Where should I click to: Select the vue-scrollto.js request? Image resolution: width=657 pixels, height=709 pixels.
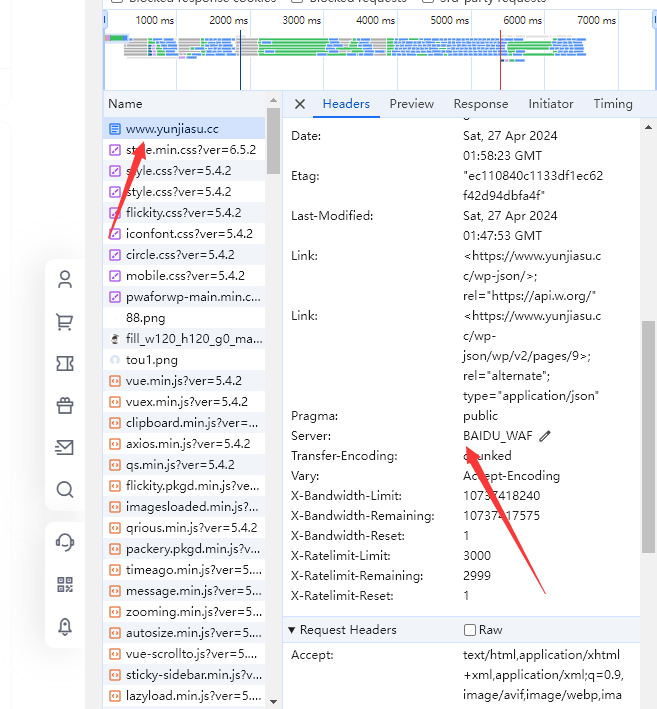click(x=184, y=654)
